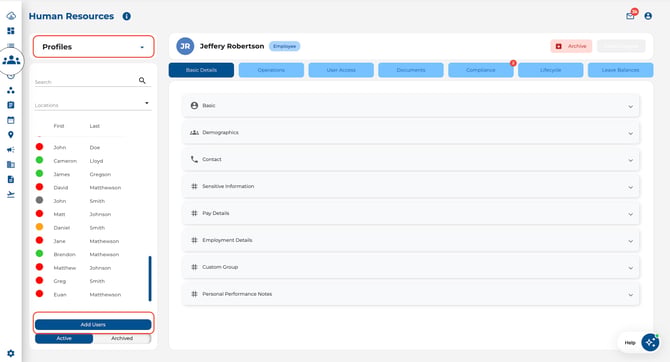The image size is (670, 362).
Task: Open the Locations filter dropdown
Action: click(x=93, y=105)
